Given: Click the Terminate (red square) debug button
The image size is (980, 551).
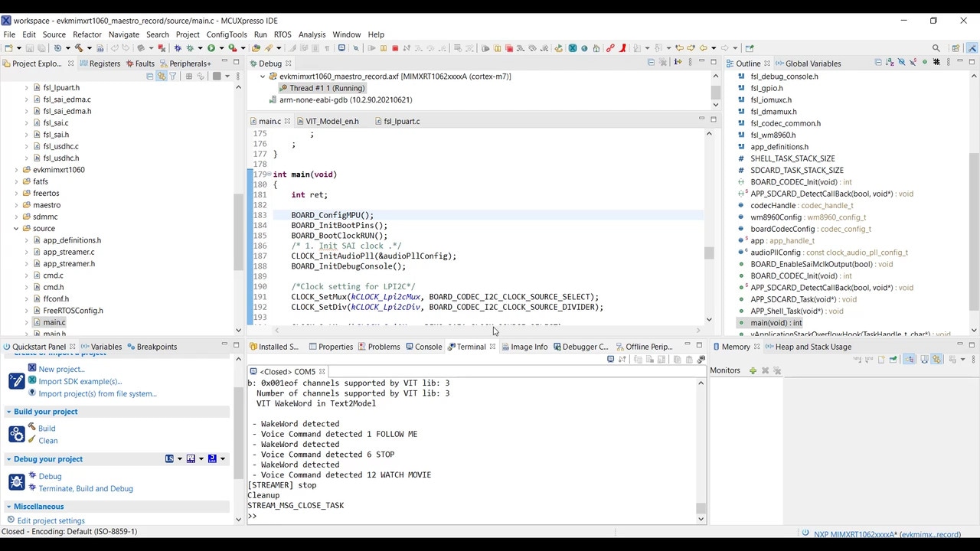Looking at the screenshot, I should click(395, 48).
